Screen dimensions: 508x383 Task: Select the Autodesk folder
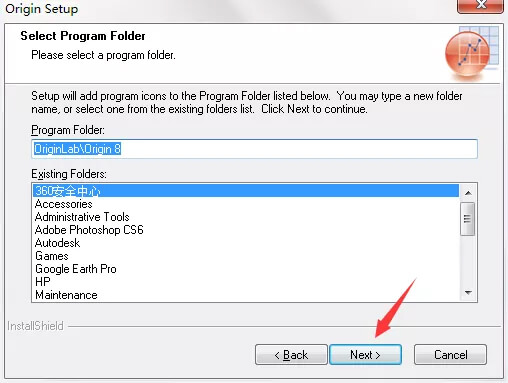[246, 243]
